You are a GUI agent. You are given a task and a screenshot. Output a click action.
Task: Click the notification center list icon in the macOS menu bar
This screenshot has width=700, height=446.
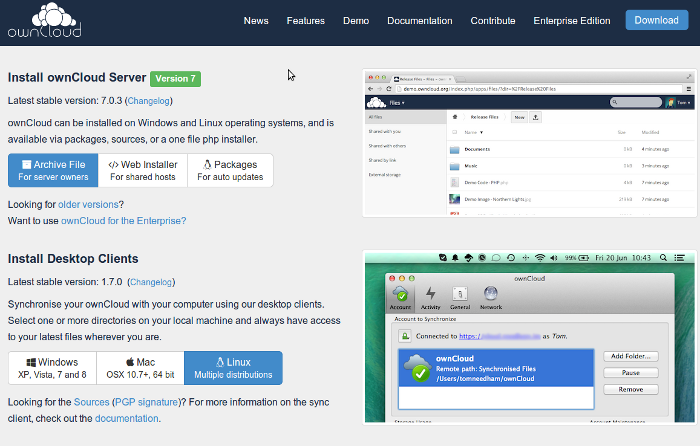tap(679, 258)
